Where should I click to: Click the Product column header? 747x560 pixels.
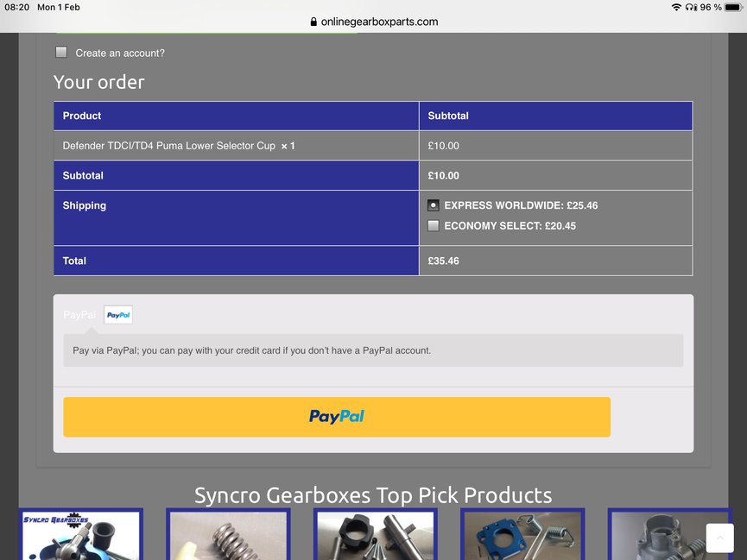coord(237,116)
